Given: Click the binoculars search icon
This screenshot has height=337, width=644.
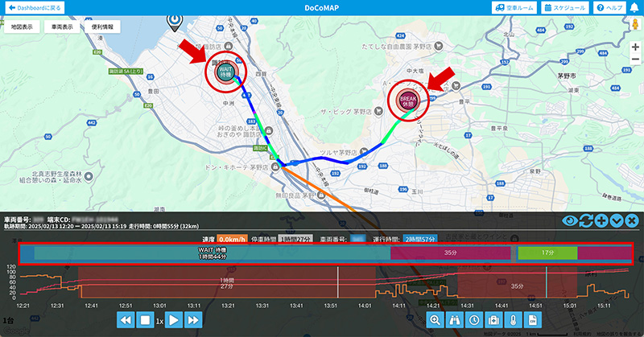Looking at the screenshot, I should tap(455, 319).
